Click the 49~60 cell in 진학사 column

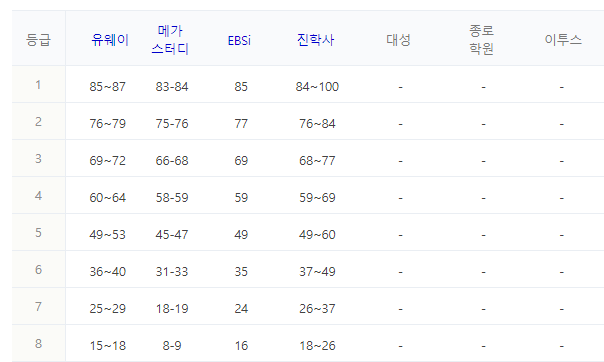click(x=317, y=235)
